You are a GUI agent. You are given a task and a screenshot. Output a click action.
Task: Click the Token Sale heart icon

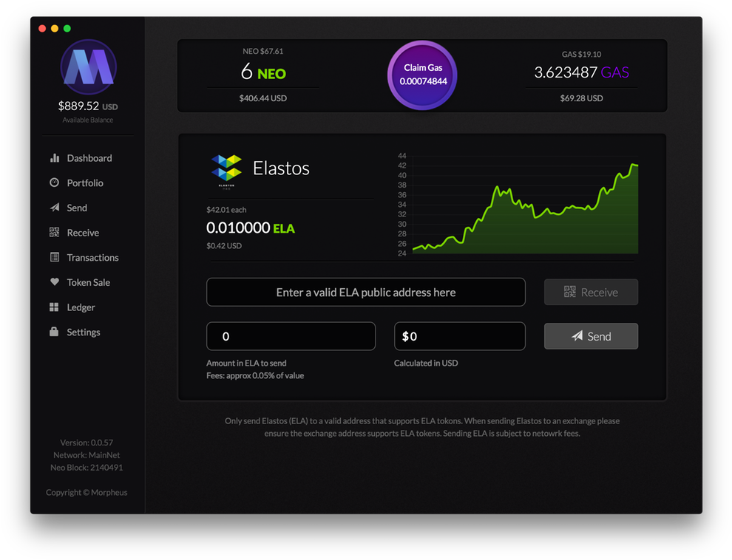(x=55, y=282)
